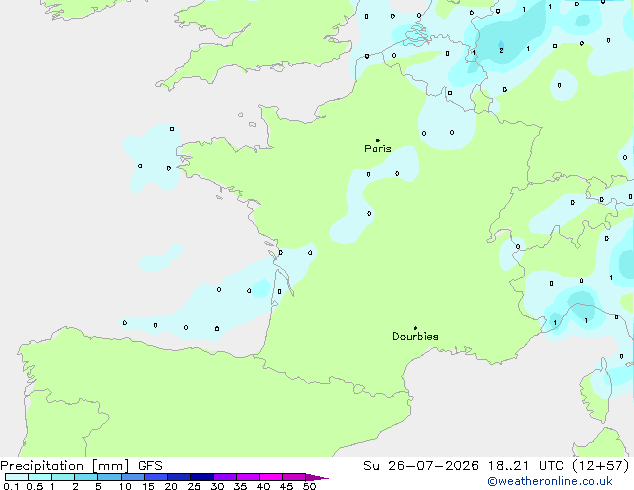634x490 pixels.
Task: Click the '50' legend scale label
Action: (309, 486)
